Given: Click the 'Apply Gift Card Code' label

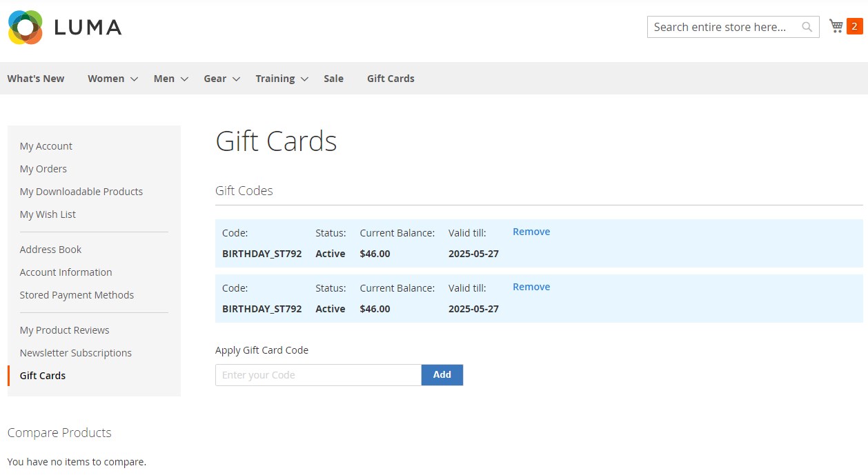Looking at the screenshot, I should click(262, 350).
